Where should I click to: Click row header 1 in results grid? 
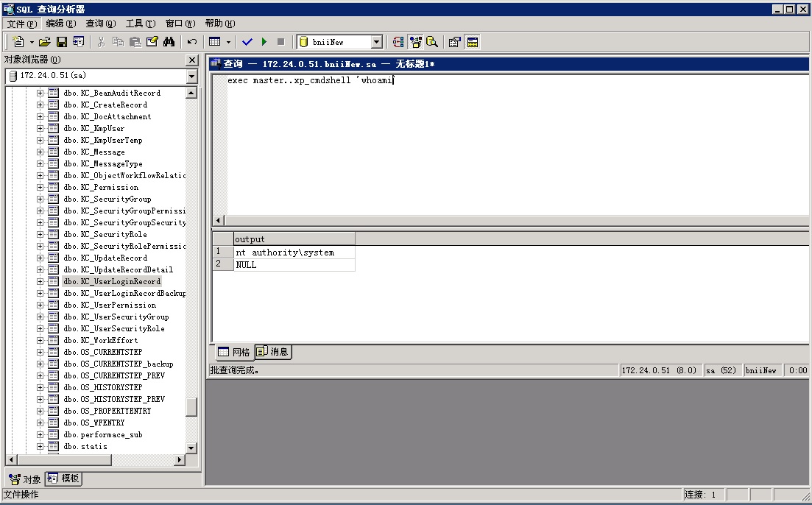point(223,252)
